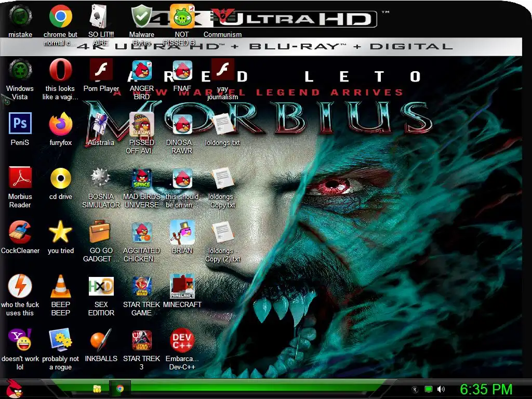
Task: Open the Windows Vista recycle bin icon
Action: [20, 70]
